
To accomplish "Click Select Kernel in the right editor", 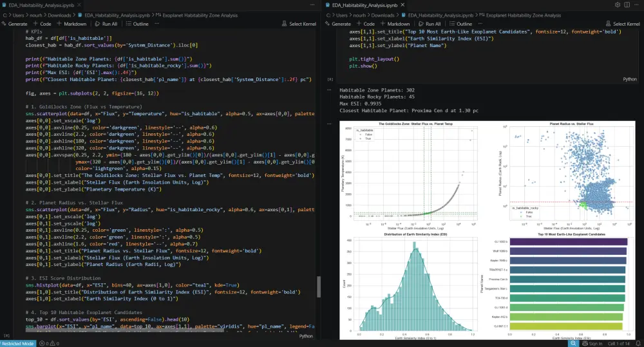I will 623,24.
